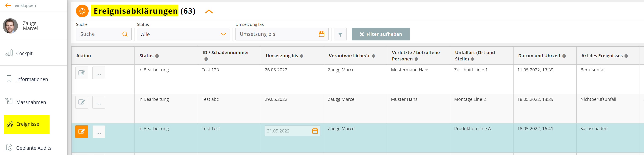
Task: Open the Status dropdown showing Alle
Action: coord(183,34)
